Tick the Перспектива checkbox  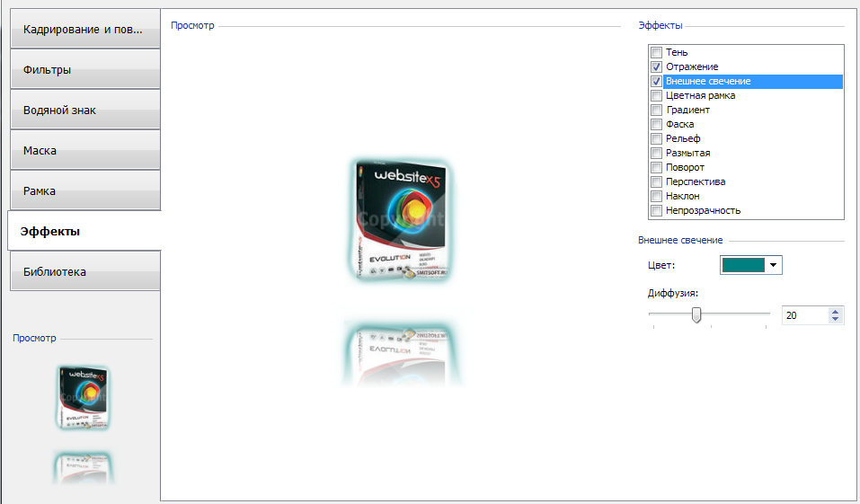tap(657, 181)
